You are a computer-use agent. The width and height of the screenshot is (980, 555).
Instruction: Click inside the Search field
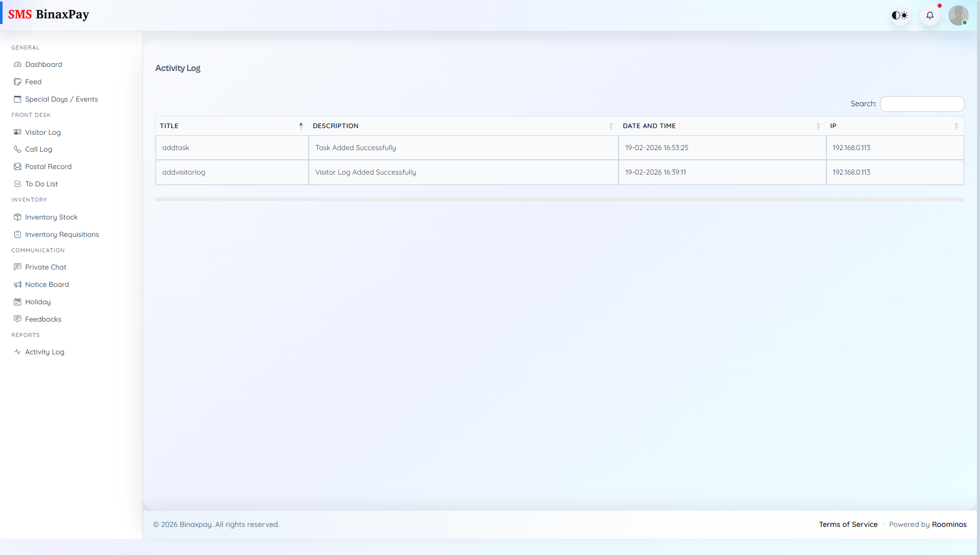[921, 104]
